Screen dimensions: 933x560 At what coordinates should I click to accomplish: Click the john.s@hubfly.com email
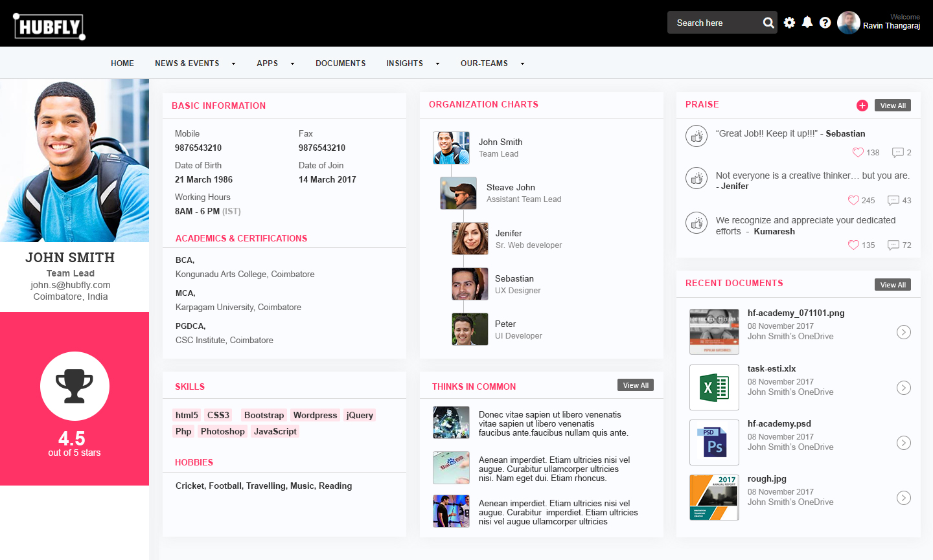(71, 285)
